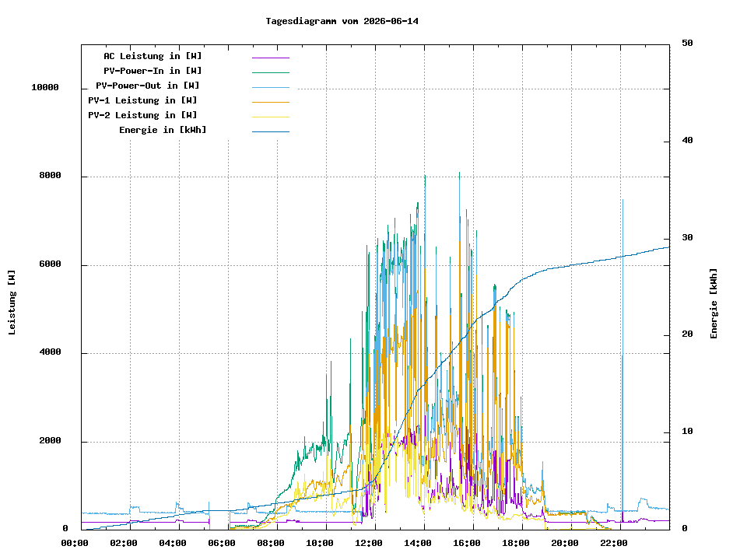747x560 pixels.
Task: Click the 50 right axis value
Action: tap(687, 44)
